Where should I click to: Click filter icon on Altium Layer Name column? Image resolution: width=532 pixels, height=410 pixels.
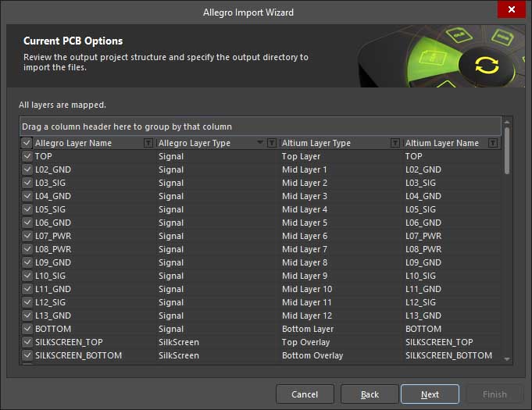pos(493,143)
